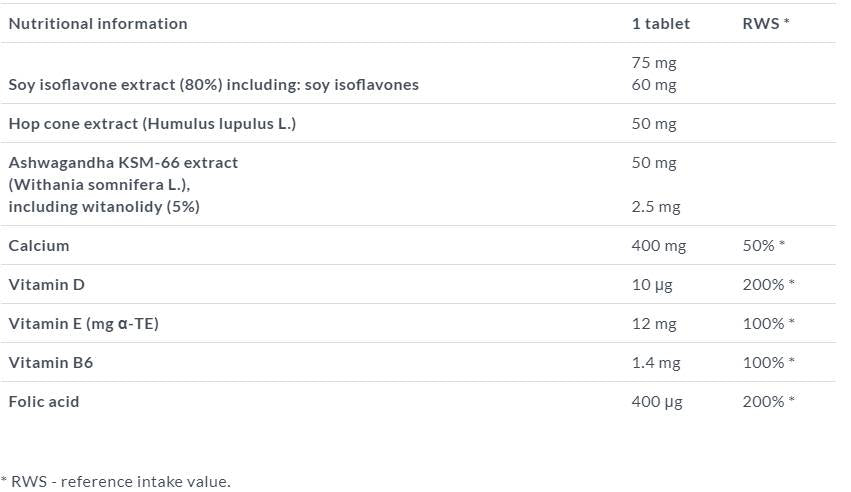Viewport: 851px width, 492px height.
Task: Click the 75 mg soy extract amount
Action: 654,63
